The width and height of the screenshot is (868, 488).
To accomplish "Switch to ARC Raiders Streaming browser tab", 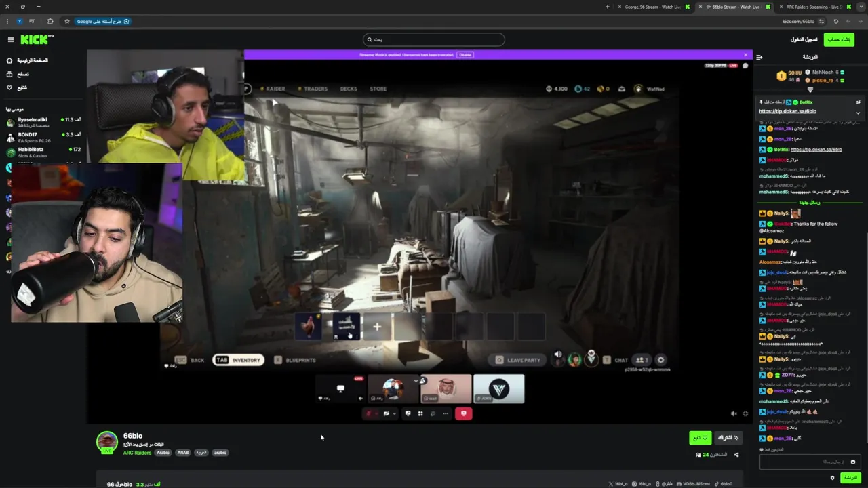I will 814,7.
